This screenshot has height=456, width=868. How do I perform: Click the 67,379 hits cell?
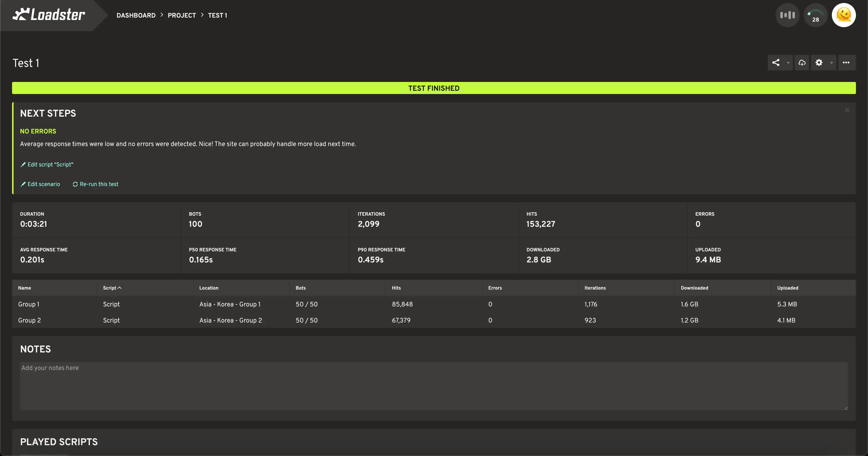(401, 321)
